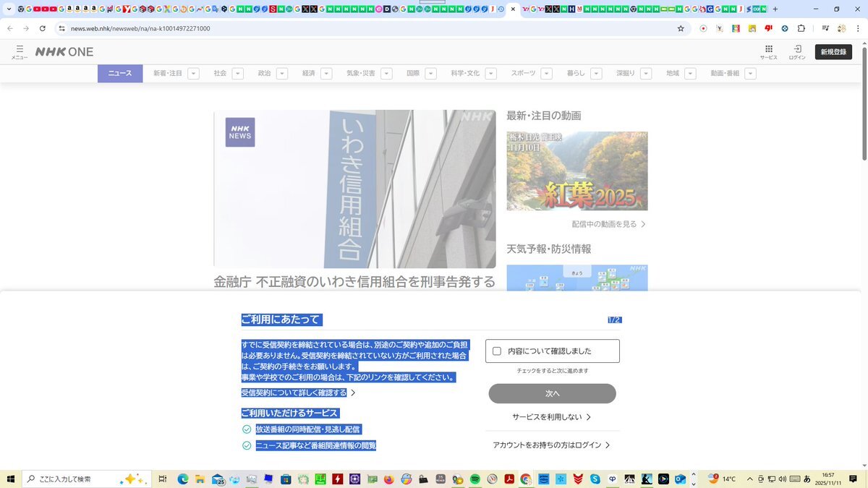Expand the 動画・番組 dropdown arrow
The width and height of the screenshot is (868, 488).
click(751, 73)
